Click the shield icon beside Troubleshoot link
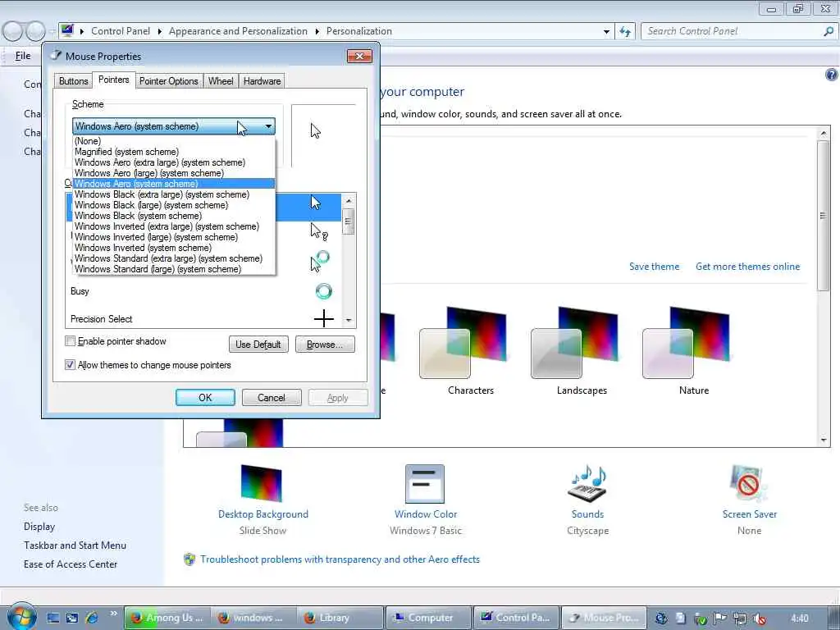The height and width of the screenshot is (630, 840). coord(189,559)
